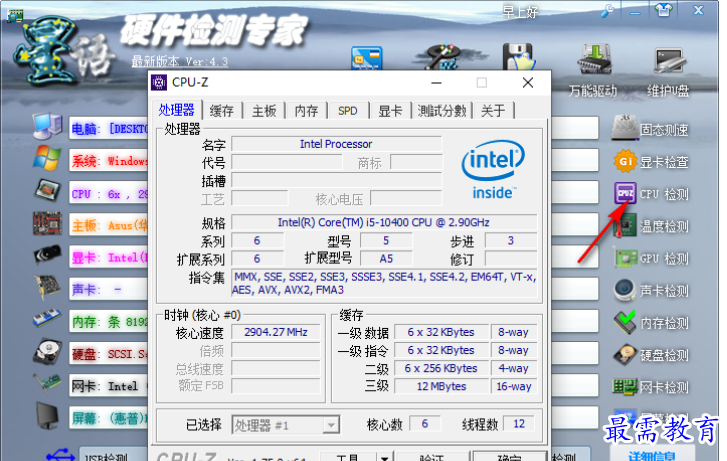Screen dimensions: 727x461
Task: Open 固态测速 SSD speed test
Action: pos(650,129)
